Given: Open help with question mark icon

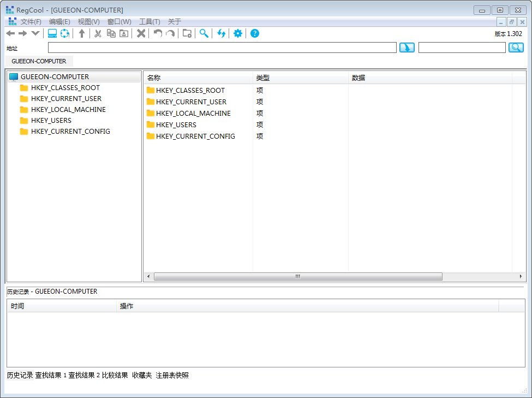Looking at the screenshot, I should coord(255,34).
